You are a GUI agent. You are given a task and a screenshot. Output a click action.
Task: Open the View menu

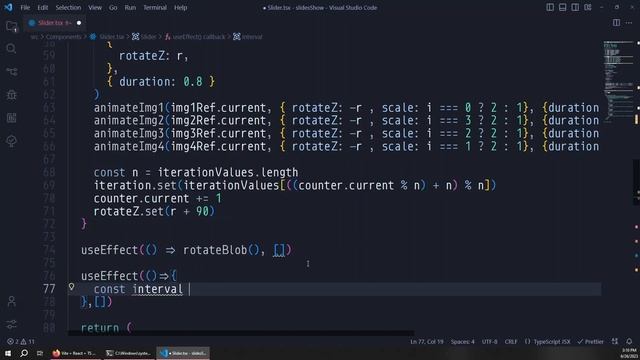coord(95,7)
